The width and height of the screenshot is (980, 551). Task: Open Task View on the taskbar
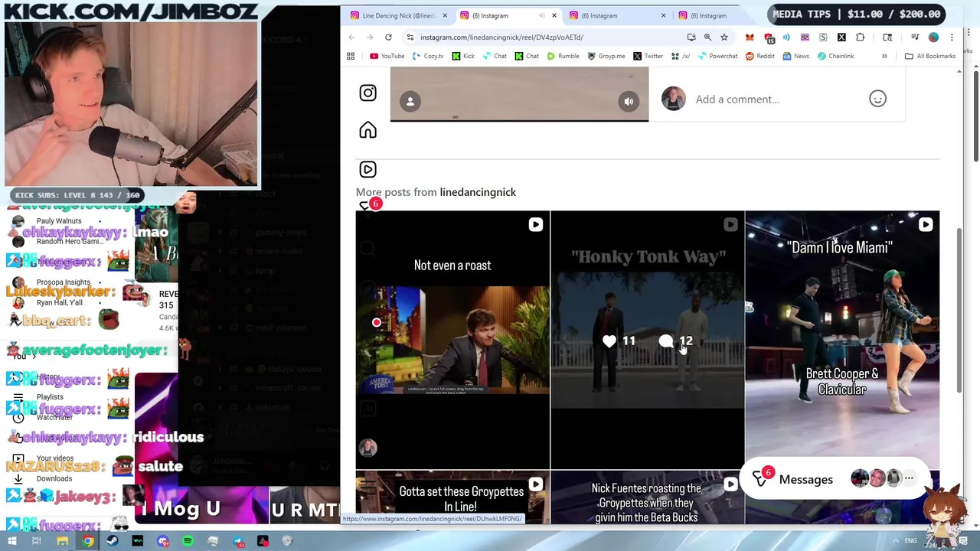pos(37,541)
